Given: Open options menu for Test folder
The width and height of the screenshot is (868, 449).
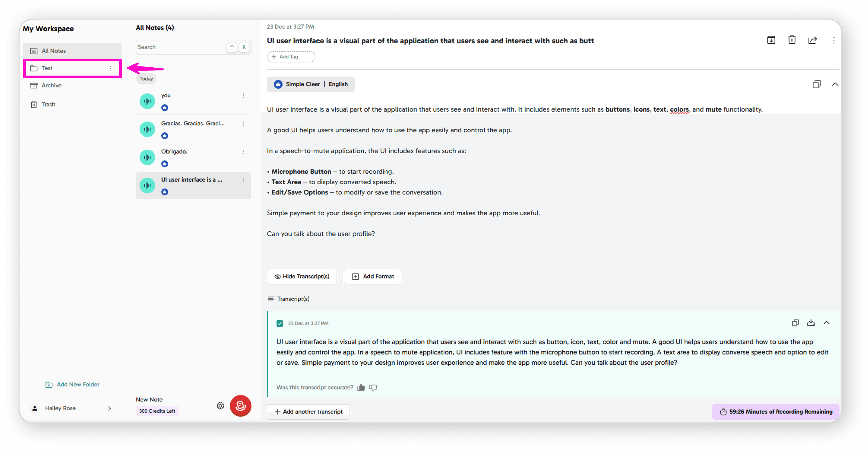Looking at the screenshot, I should [111, 68].
